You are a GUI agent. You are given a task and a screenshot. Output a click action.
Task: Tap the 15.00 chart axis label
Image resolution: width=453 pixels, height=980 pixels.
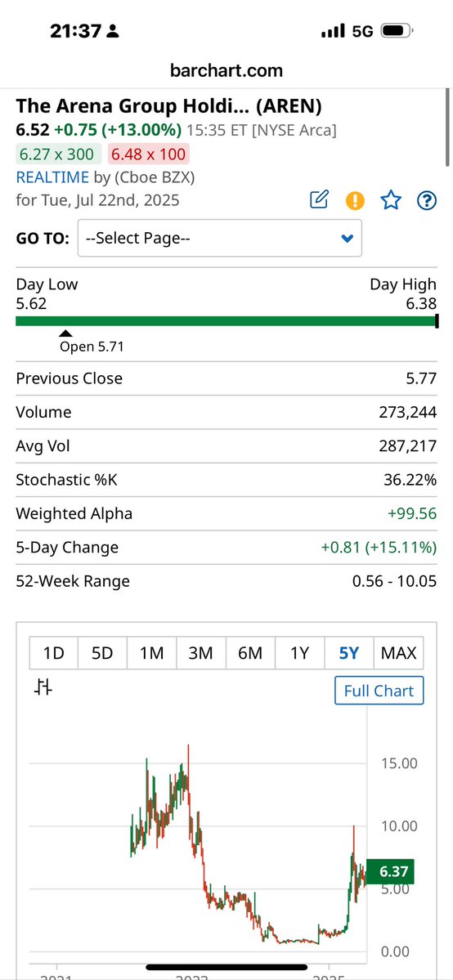tap(398, 763)
